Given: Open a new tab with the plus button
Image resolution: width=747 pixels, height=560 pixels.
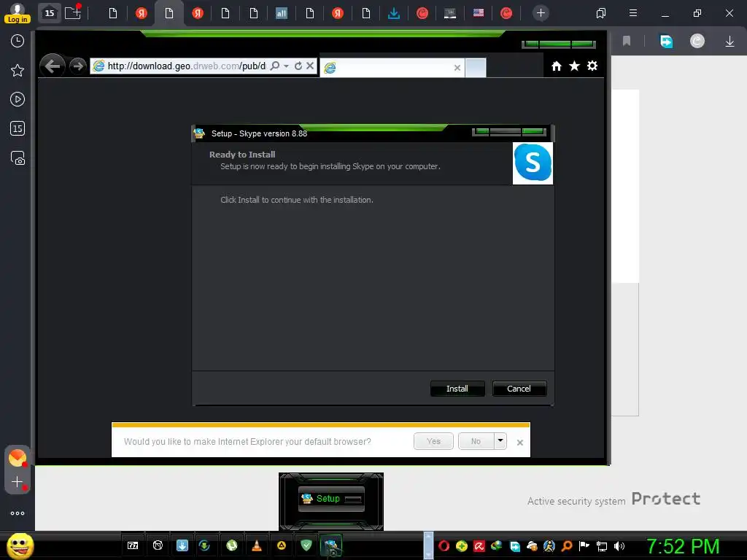Looking at the screenshot, I should coord(541,13).
